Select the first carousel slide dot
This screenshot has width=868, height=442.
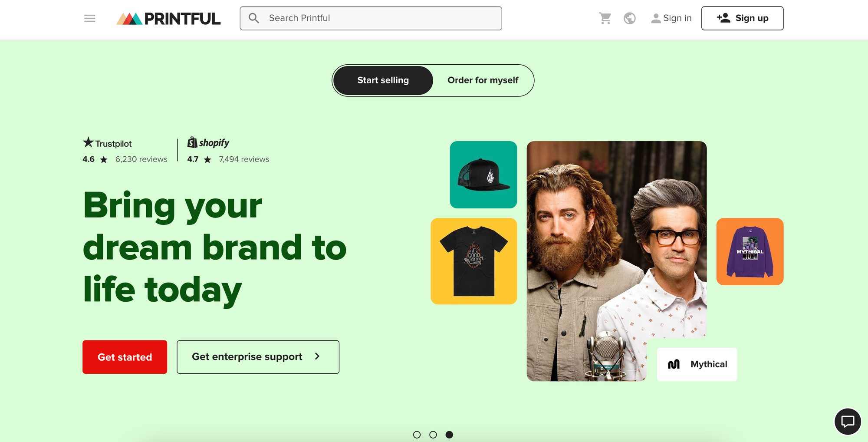tap(417, 435)
